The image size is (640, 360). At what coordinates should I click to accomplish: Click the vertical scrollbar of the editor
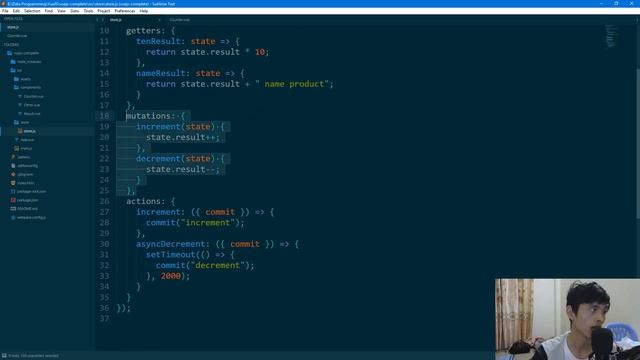pos(638,145)
